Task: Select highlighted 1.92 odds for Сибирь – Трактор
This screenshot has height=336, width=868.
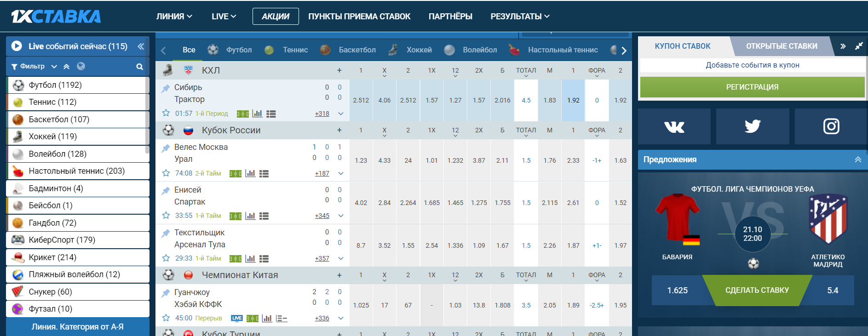Action: coord(573,100)
